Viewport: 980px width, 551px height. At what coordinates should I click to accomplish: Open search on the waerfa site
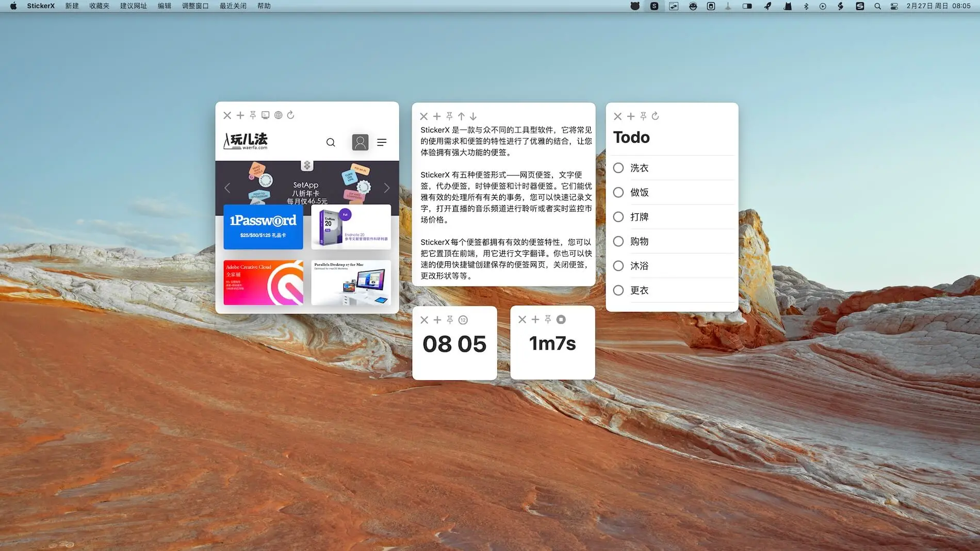tap(331, 142)
